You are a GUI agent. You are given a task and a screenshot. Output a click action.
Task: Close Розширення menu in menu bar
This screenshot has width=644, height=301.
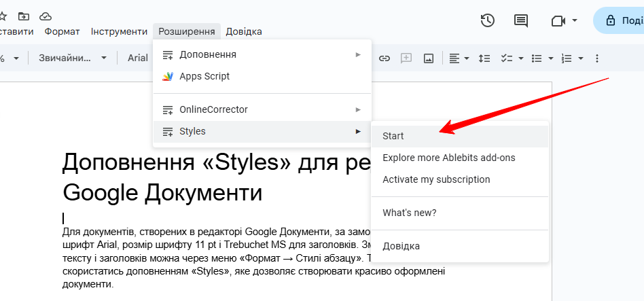(186, 32)
